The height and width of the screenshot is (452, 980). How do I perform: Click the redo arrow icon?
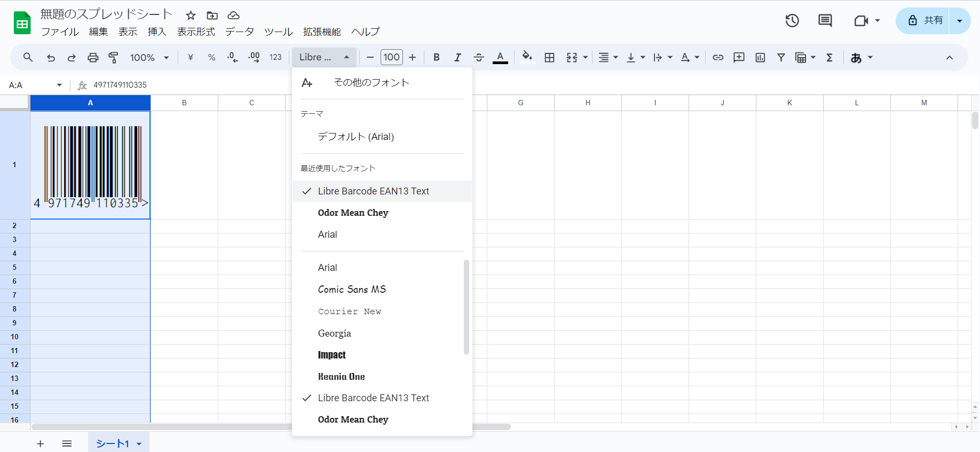coord(72,57)
